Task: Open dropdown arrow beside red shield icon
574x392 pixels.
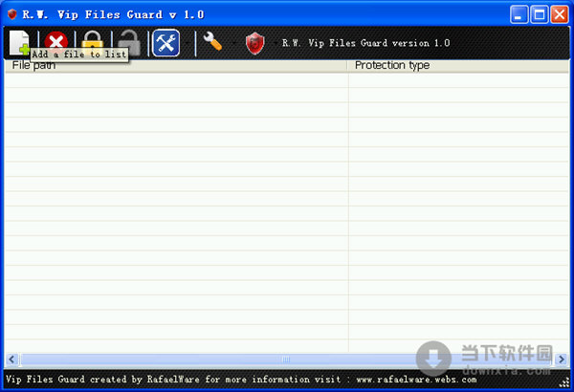Action: pyautogui.click(x=275, y=43)
